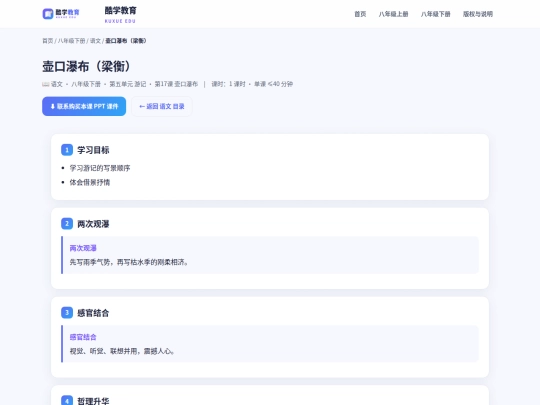Screen dimensions: 540x405
Task: Click the purple 两次观瀑 callout title
Action: (x=83, y=248)
